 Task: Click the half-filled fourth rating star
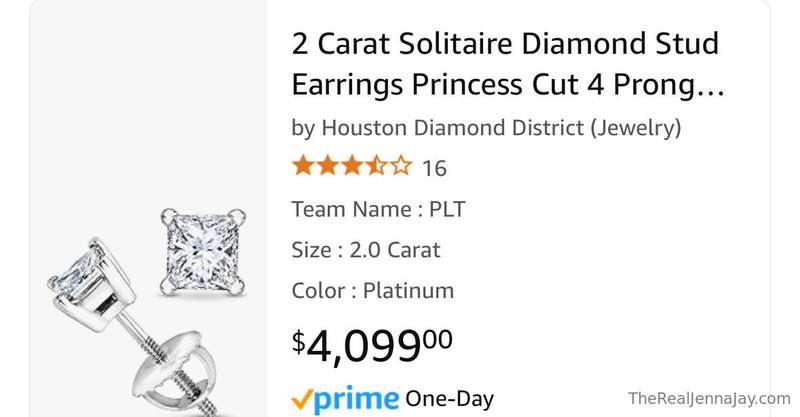(x=377, y=166)
